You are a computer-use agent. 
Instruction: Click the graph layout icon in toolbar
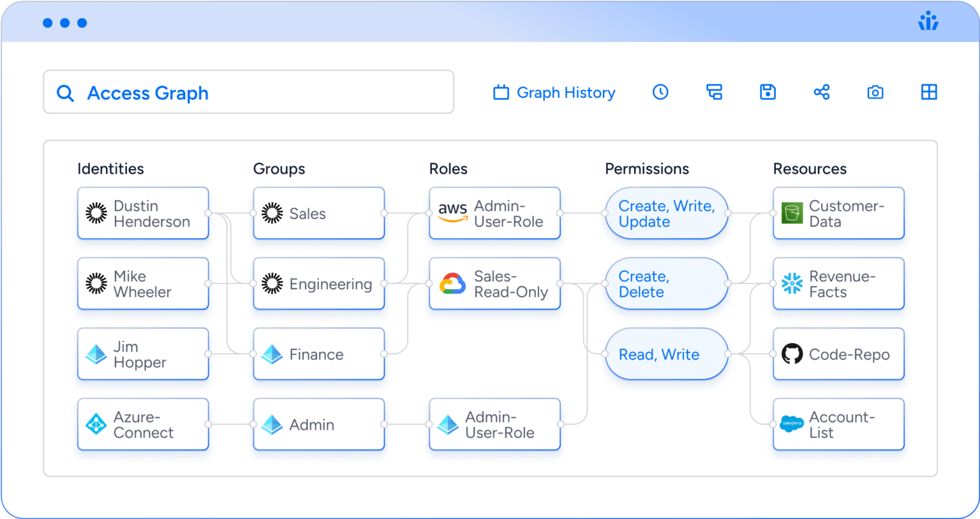(714, 92)
